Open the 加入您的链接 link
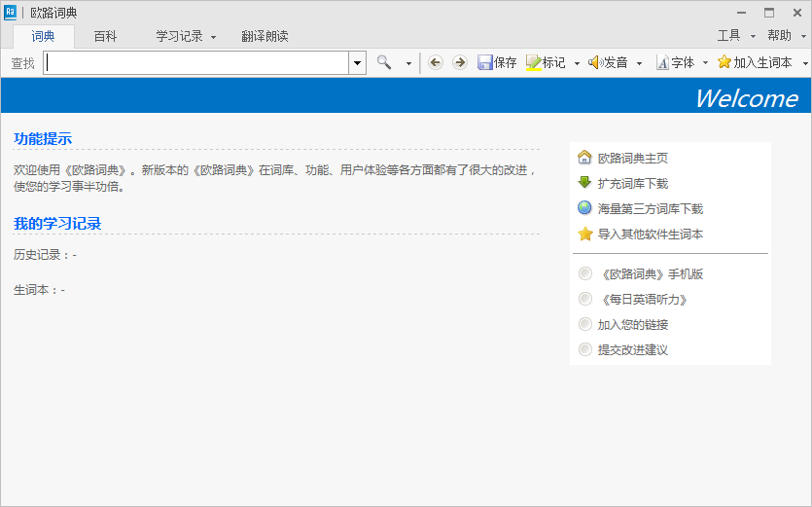 click(x=633, y=325)
